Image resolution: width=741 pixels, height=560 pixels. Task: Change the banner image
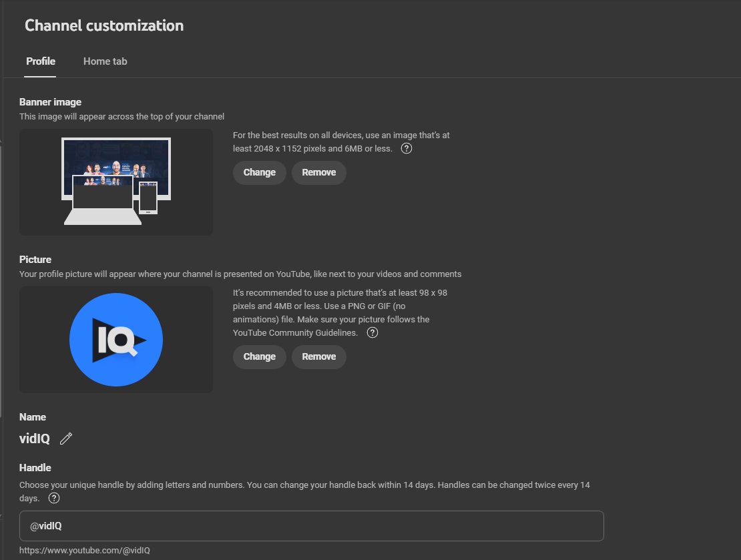pos(260,172)
